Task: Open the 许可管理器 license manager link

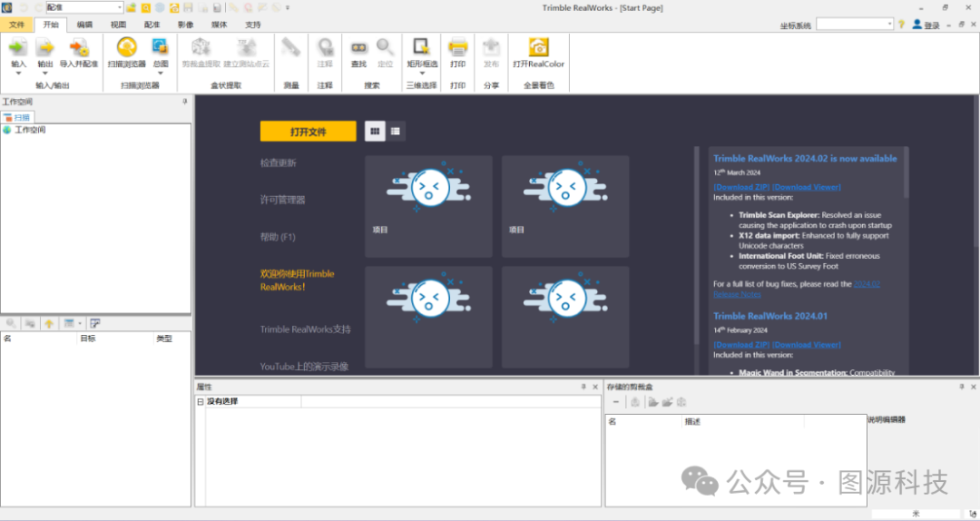Action: click(x=282, y=200)
